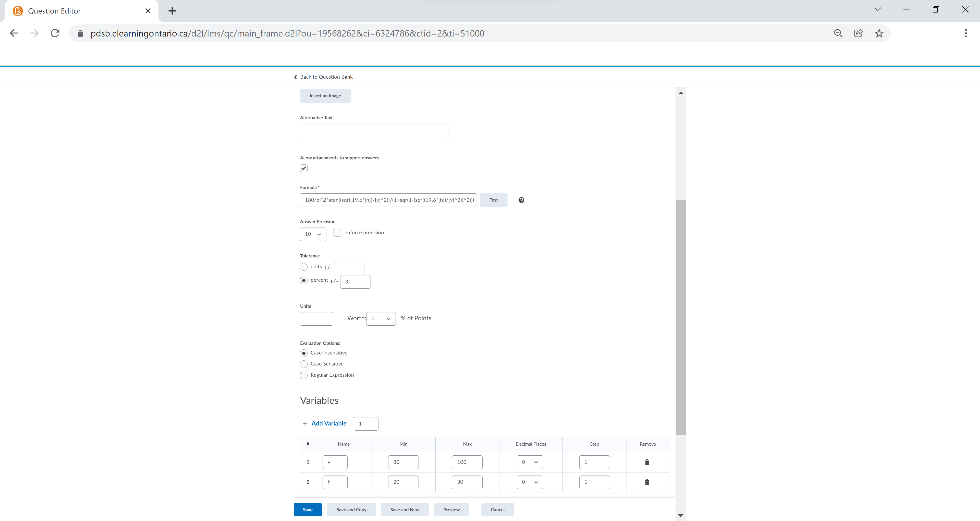Edit the Max field showing 100
The height and width of the screenshot is (521, 980).
tap(467, 462)
